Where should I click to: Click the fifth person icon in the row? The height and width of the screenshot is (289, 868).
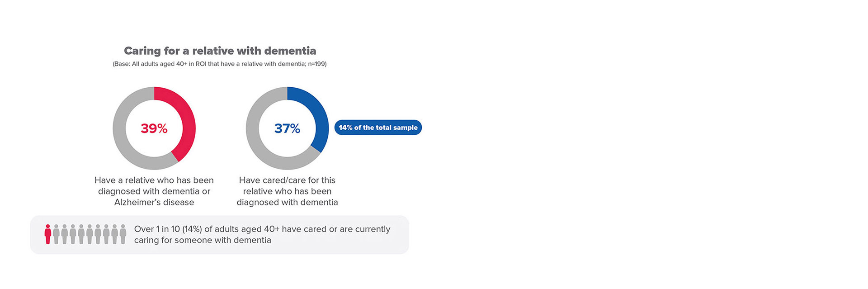click(81, 234)
